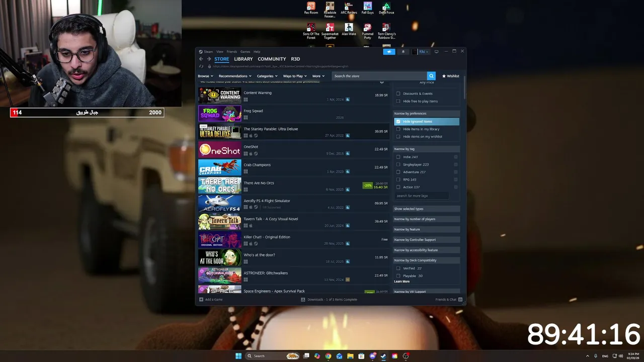
Task: Switch to Big Picture mode icon
Action: tap(436, 51)
